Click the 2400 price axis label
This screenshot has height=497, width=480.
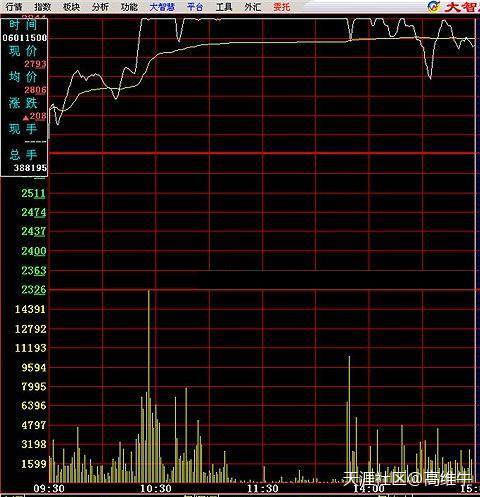[34, 251]
